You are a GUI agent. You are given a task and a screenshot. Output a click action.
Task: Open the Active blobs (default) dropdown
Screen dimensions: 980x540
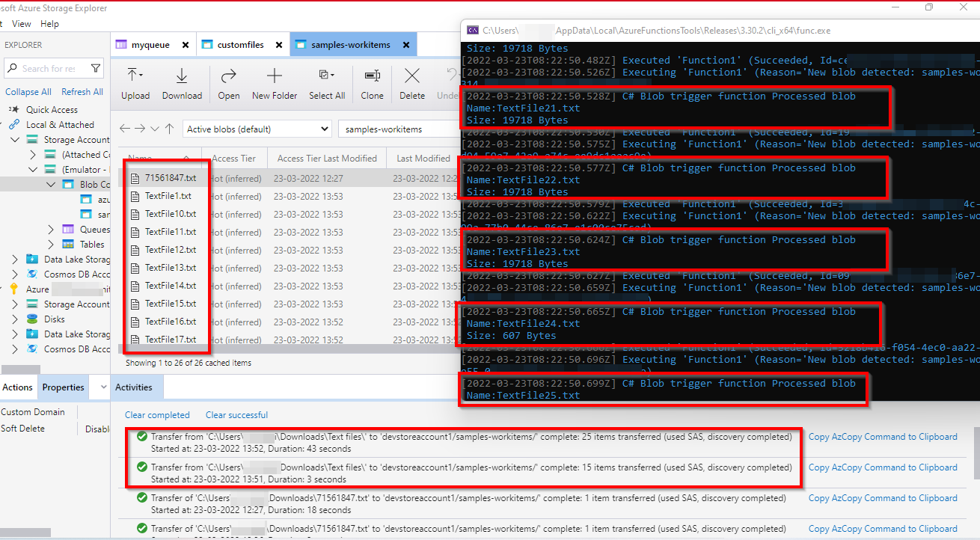tap(257, 129)
